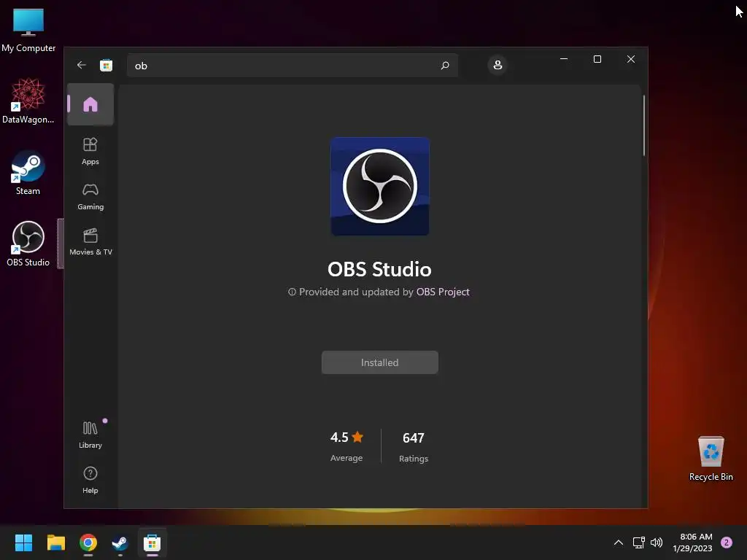Click the Microsoft Store logo in title bar

pos(107,65)
